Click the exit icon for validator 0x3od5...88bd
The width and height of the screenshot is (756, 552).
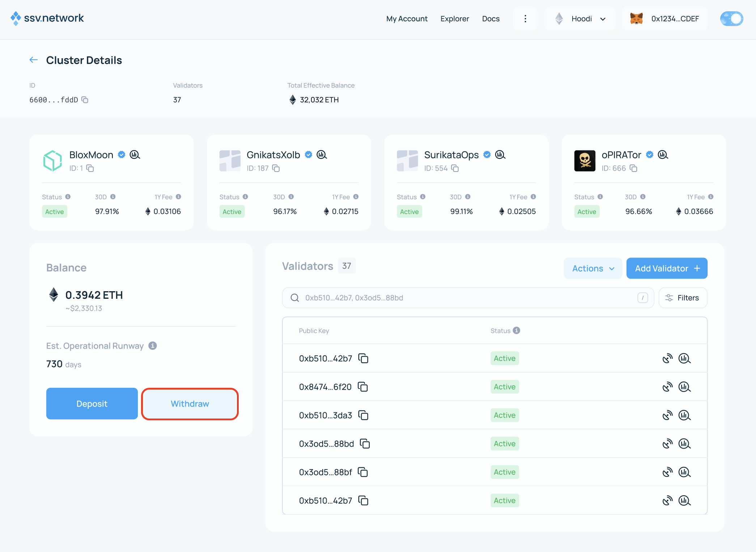667,443
